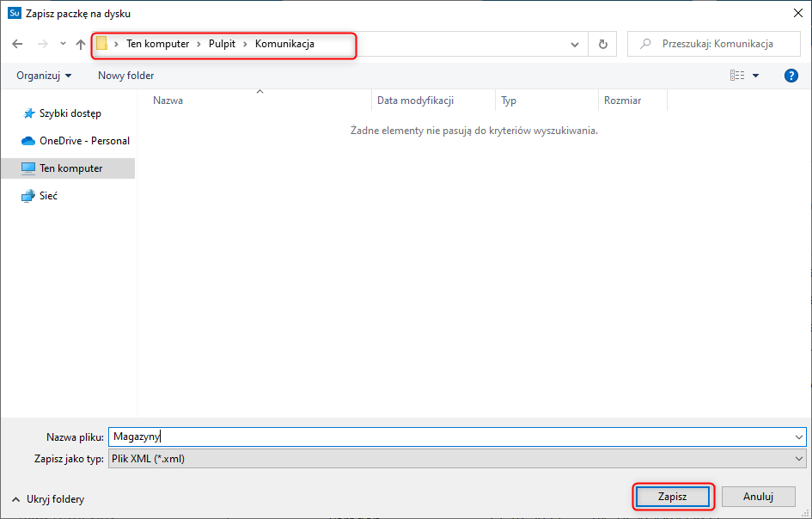Go up one folder level
The width and height of the screenshot is (812, 519).
click(80, 44)
